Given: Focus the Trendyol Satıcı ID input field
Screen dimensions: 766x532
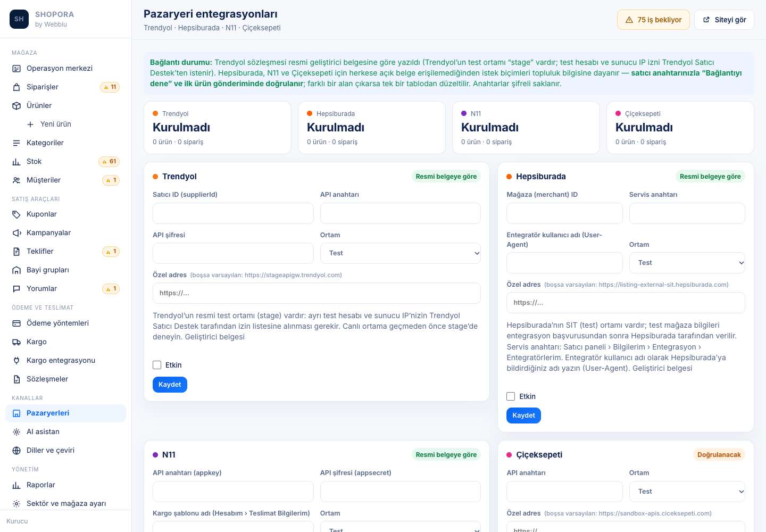Looking at the screenshot, I should 233,213.
